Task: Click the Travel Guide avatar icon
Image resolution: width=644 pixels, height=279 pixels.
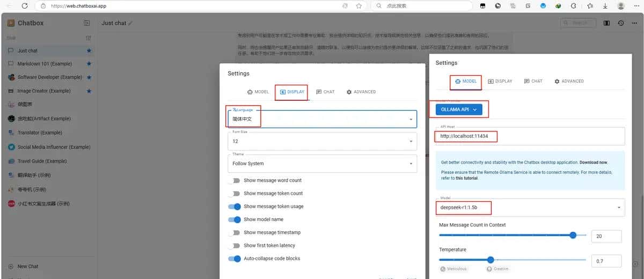Action: click(x=11, y=161)
